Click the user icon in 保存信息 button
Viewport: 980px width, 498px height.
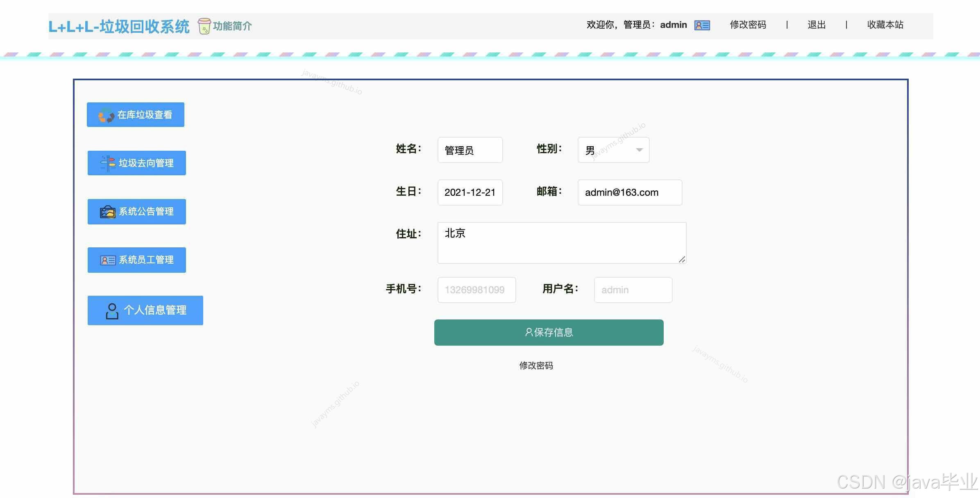tap(529, 332)
